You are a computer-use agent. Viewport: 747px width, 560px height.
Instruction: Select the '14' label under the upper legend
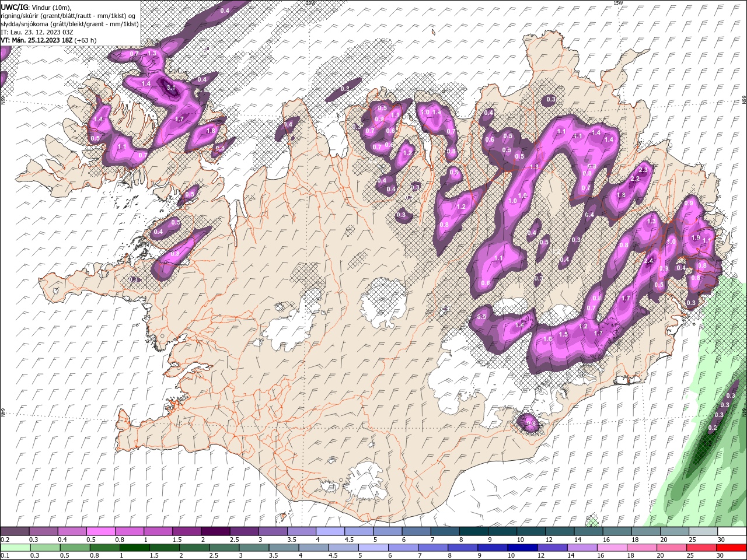tap(578, 540)
